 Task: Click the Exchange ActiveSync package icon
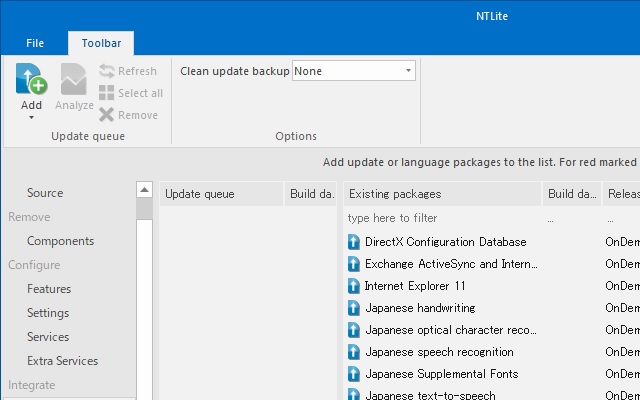[x=353, y=264]
